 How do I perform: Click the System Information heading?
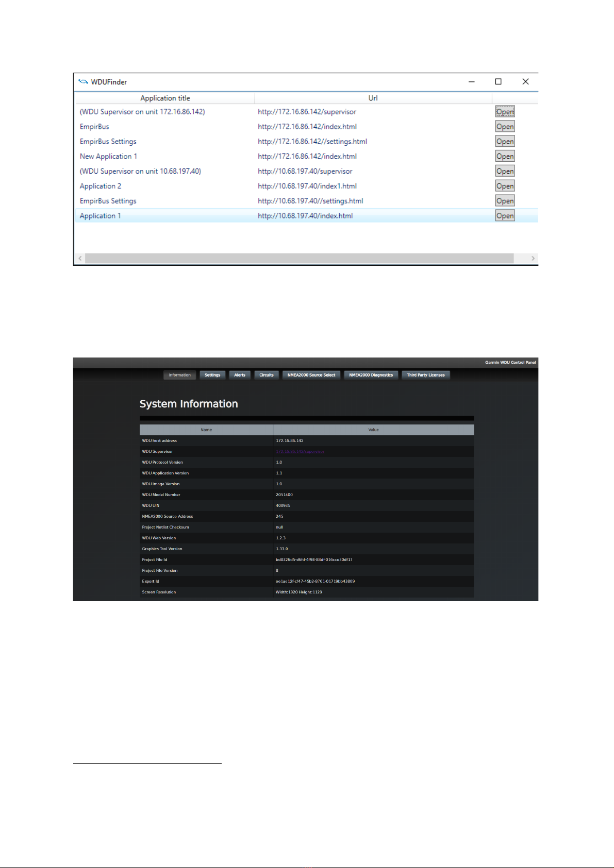(x=189, y=404)
